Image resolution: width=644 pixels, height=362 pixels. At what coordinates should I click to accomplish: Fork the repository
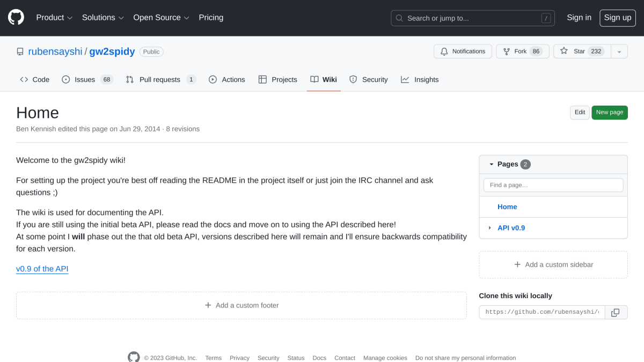(522, 51)
